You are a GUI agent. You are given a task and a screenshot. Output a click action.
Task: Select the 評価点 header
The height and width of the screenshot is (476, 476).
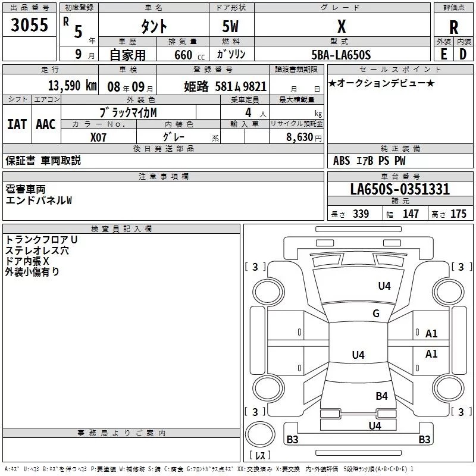point(453,8)
